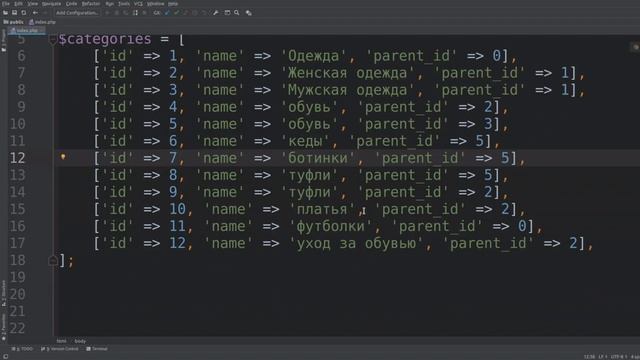Click the closing bracket fold marker on line 18
The height and width of the screenshot is (360, 640).
53,260
